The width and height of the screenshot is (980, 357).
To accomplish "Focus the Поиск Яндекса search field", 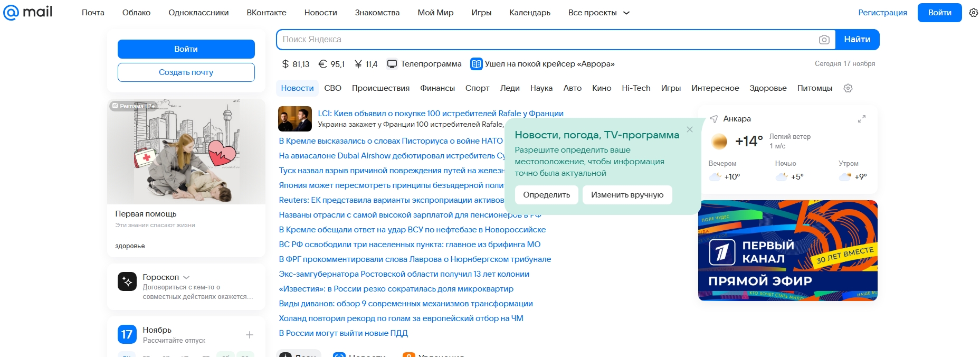I will pos(546,40).
